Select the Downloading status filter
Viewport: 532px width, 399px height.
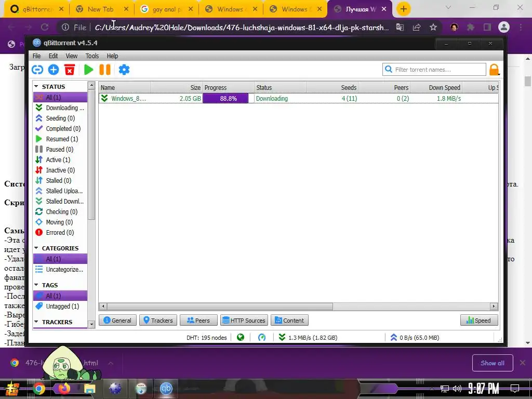60,108
